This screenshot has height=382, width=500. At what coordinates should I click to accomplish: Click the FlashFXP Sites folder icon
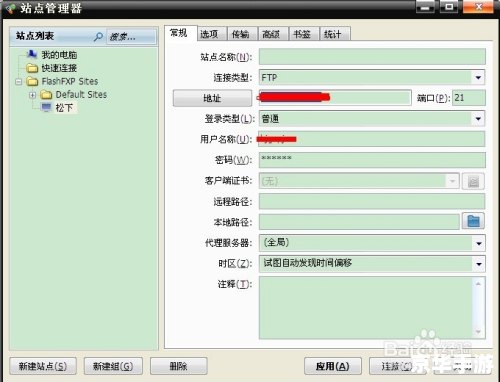[x=32, y=81]
